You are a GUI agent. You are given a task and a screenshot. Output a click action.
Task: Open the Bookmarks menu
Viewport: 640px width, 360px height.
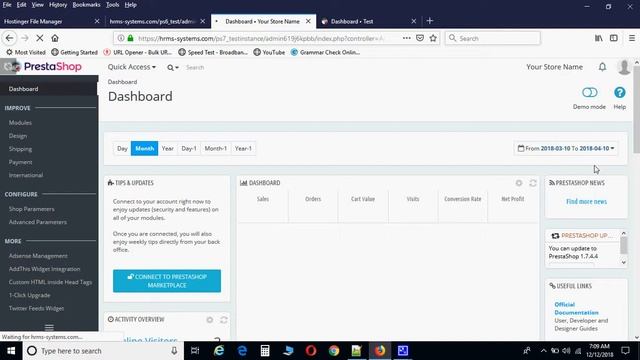point(86,5)
